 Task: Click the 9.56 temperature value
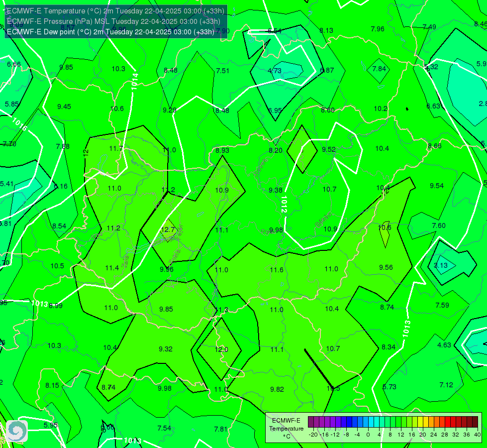tap(386, 267)
